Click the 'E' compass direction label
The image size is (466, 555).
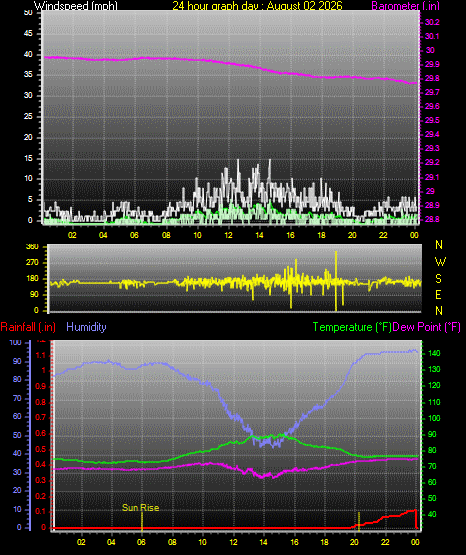tap(438, 294)
